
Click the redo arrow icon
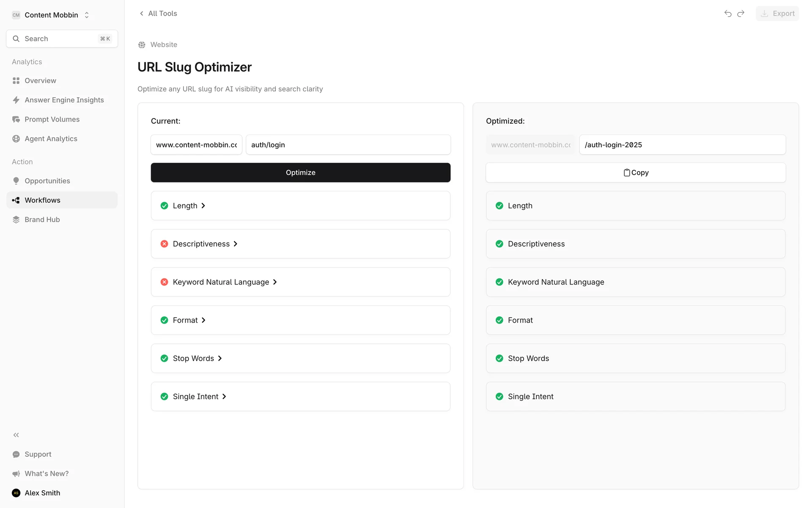pyautogui.click(x=741, y=14)
